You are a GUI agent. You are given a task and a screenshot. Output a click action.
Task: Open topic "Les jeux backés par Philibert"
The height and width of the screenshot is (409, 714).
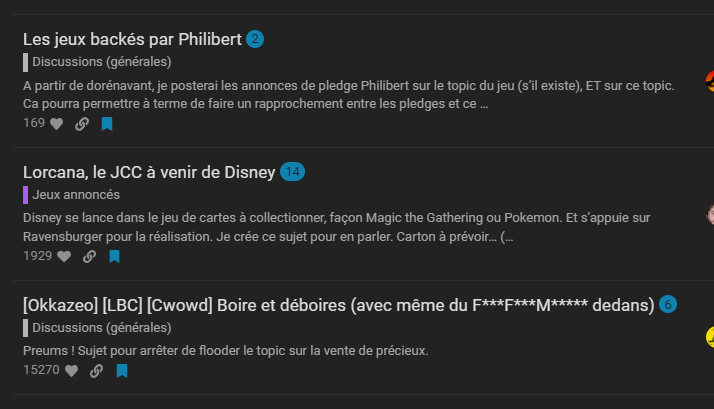point(132,40)
